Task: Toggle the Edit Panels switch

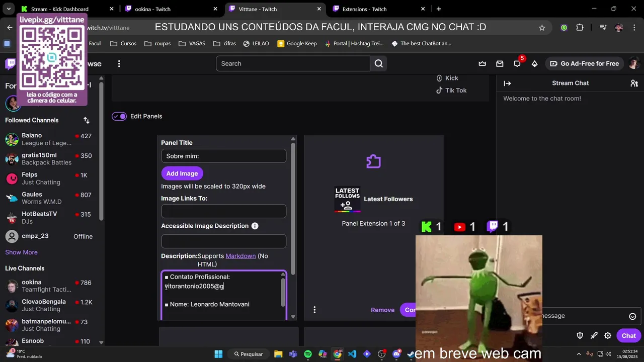Action: click(119, 116)
